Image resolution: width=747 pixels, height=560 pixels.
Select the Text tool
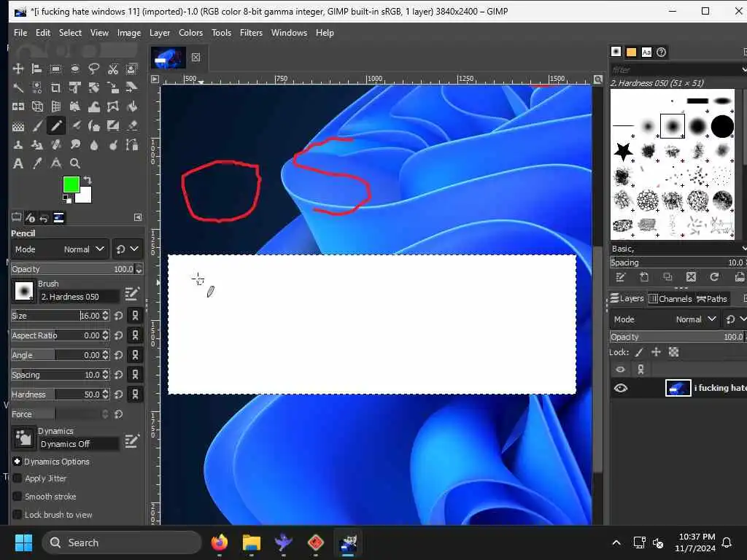[x=18, y=163]
